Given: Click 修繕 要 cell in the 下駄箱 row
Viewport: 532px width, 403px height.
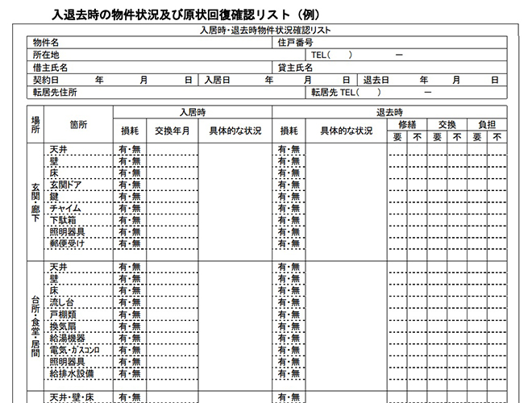Looking at the screenshot, I should [x=397, y=220].
